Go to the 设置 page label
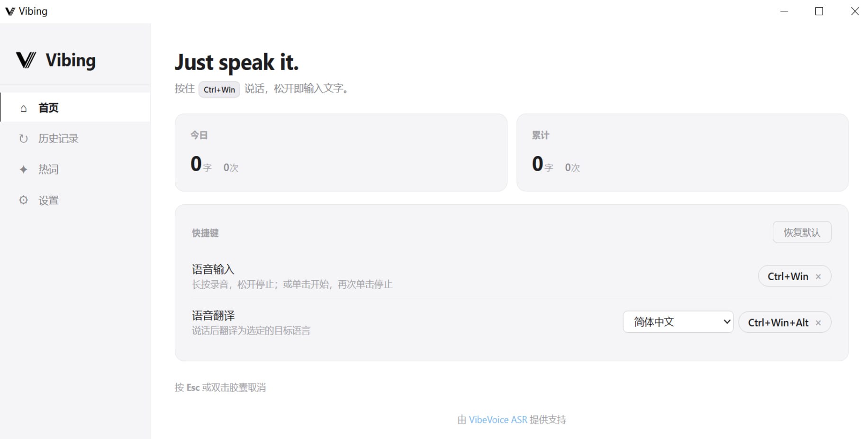 point(49,201)
